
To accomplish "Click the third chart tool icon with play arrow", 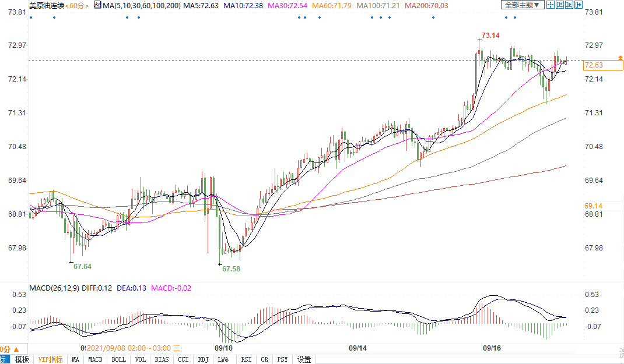I will point(569,5).
